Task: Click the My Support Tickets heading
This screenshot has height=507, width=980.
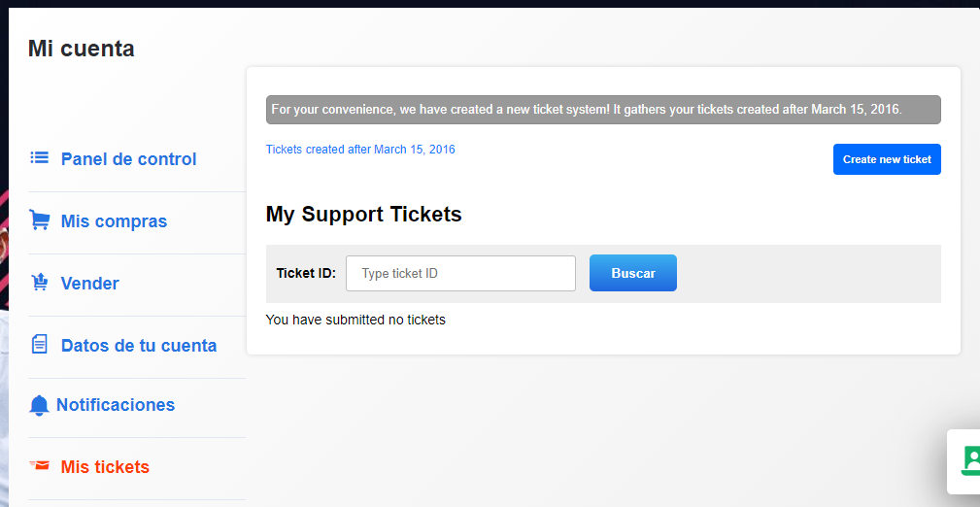Action: pyautogui.click(x=364, y=214)
